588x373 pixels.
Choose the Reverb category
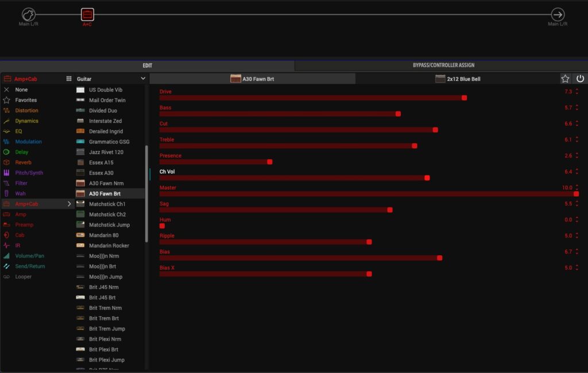24,163
